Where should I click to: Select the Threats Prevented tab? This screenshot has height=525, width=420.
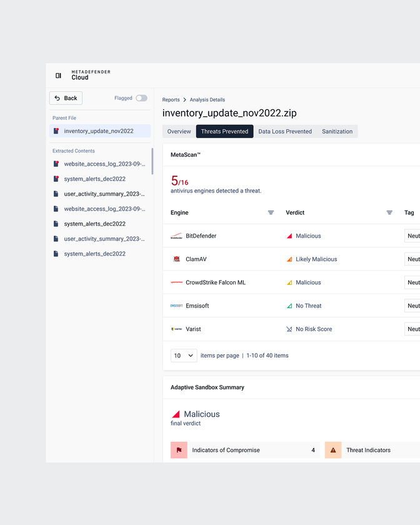pos(224,131)
